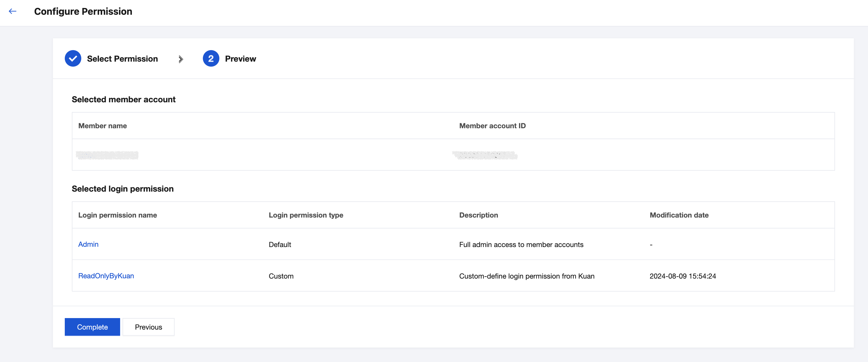Click the step 2 Preview circle icon
This screenshot has height=362, width=868.
click(x=211, y=59)
